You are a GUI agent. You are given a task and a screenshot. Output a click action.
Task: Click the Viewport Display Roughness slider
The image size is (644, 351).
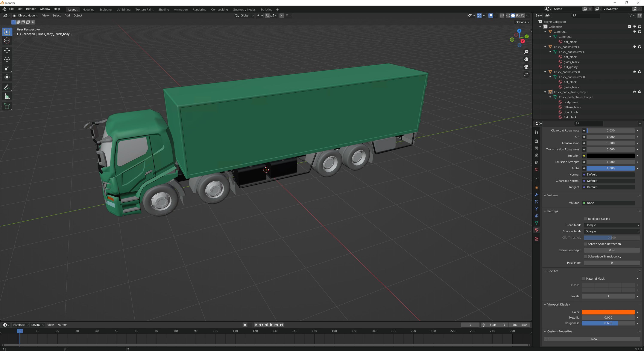coord(608,323)
